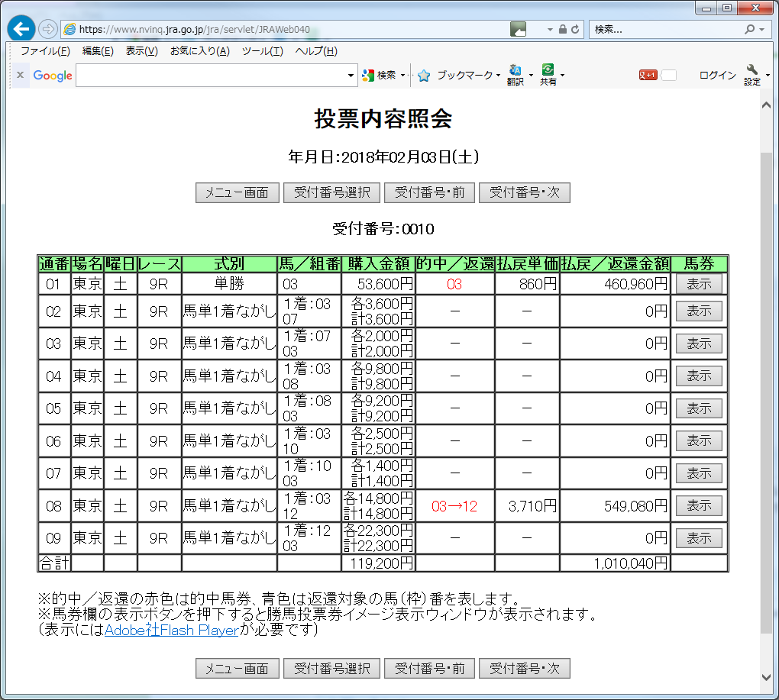The height and width of the screenshot is (700, 779).
Task: Click the 検索... browser search field
Action: 666,29
